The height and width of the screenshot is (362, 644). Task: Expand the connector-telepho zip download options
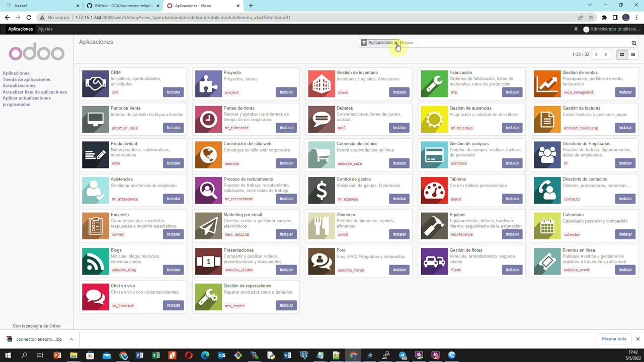pos(71,339)
